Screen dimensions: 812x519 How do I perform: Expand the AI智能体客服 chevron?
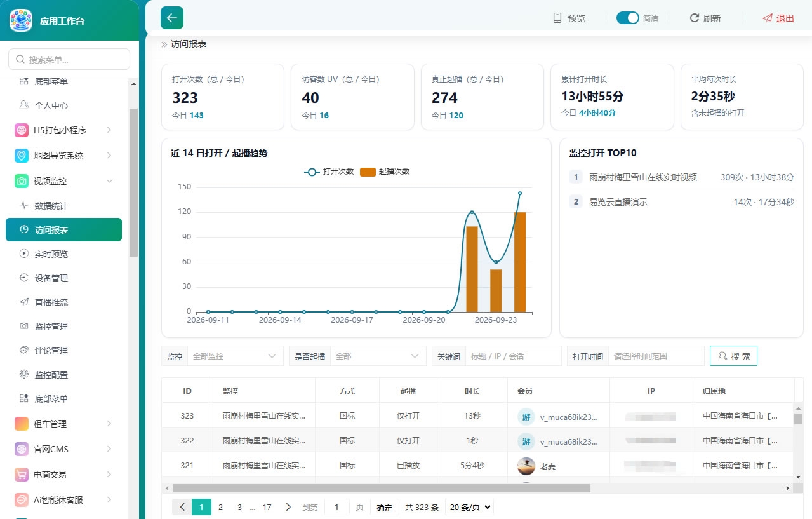(109, 500)
